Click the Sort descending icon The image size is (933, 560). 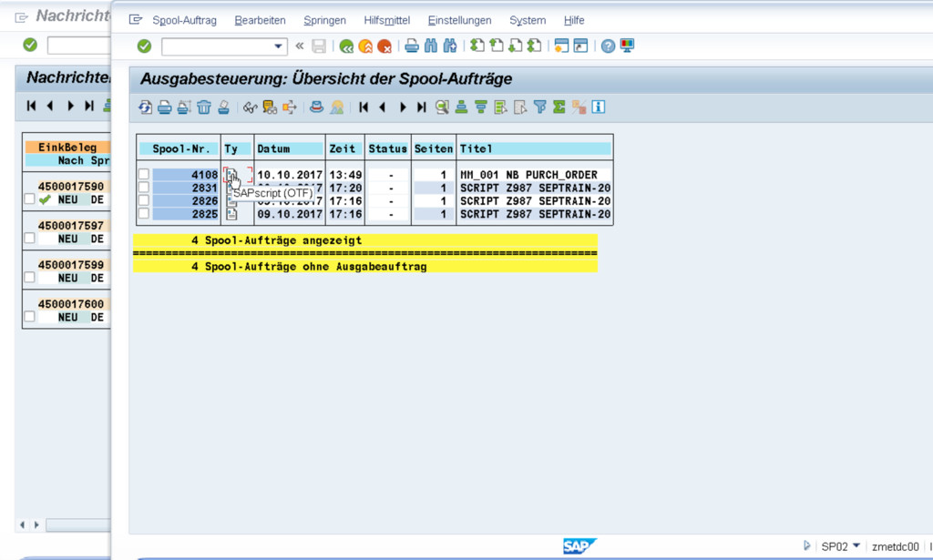[481, 107]
